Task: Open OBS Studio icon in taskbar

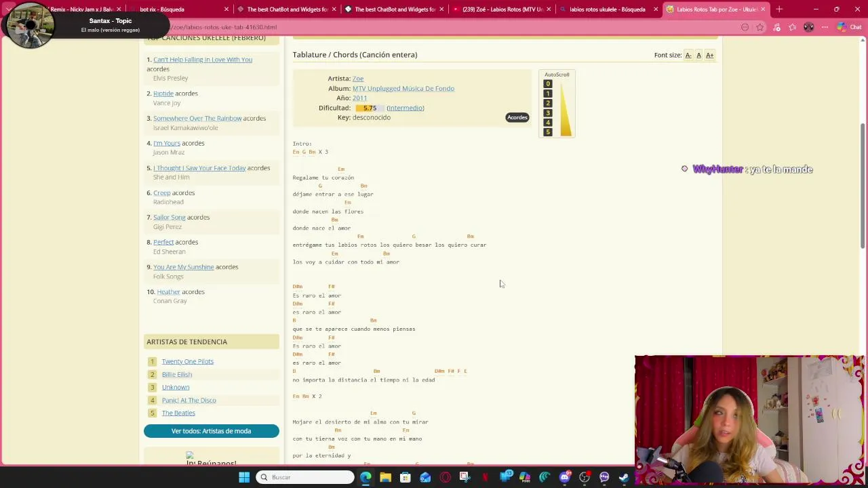Action: tap(585, 477)
